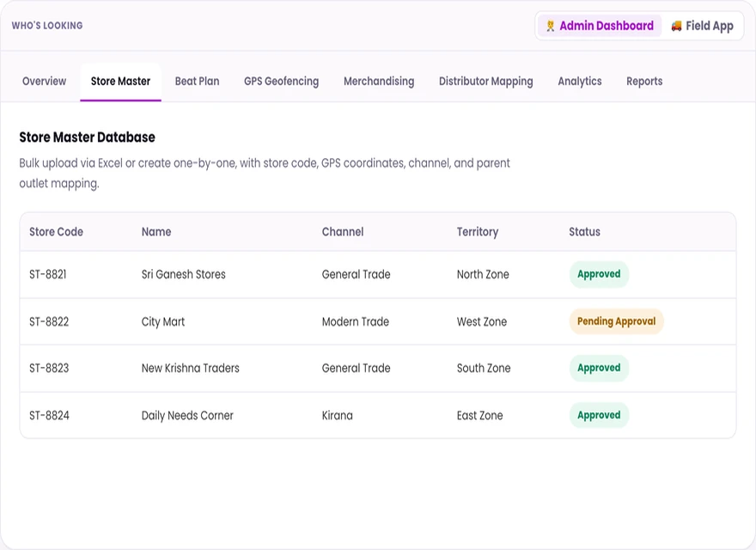Click West Zone territory cell
The width and height of the screenshot is (756, 550).
482,321
